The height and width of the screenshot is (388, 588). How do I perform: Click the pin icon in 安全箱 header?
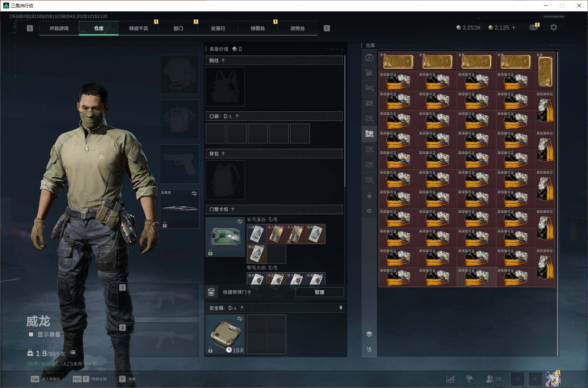point(341,308)
